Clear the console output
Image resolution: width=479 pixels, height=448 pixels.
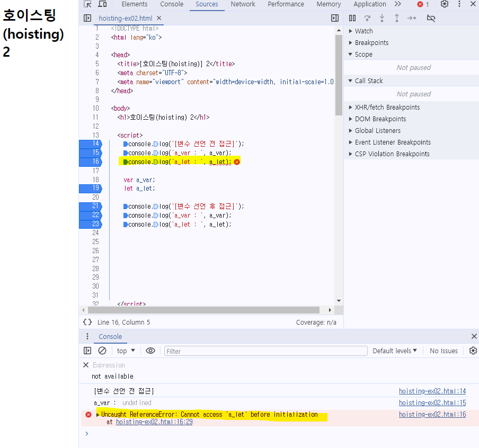102,351
